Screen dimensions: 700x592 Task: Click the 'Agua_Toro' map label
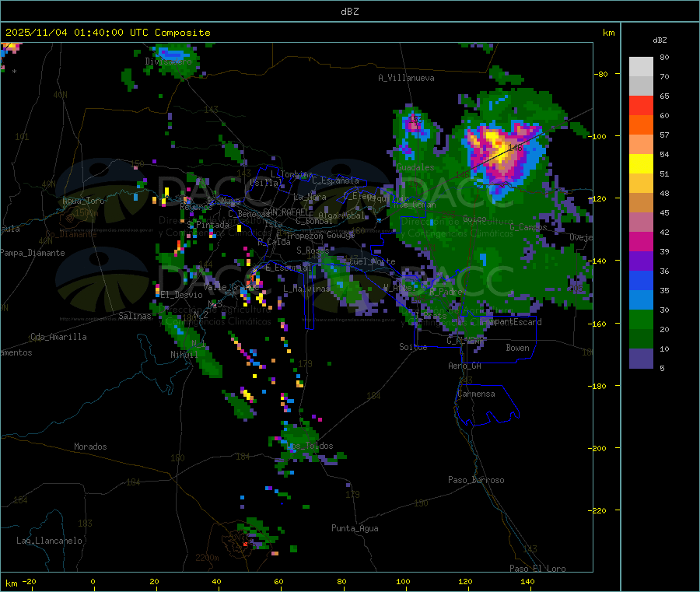coord(83,201)
